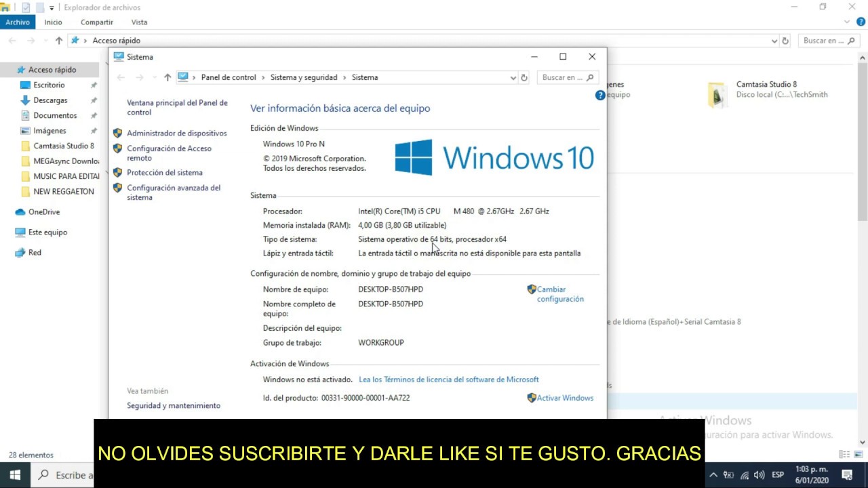Click the taskbar search box
The image size is (868, 488).
click(63, 474)
